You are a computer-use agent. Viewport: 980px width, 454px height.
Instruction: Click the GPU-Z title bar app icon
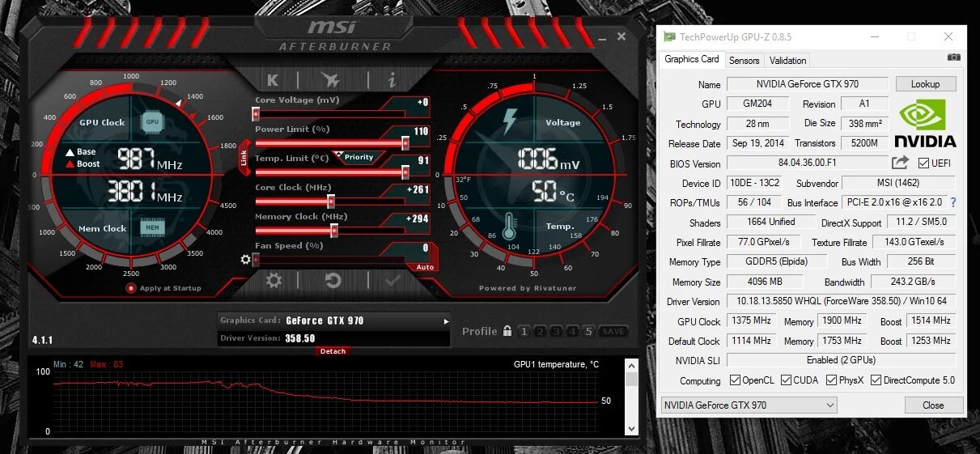(668, 36)
